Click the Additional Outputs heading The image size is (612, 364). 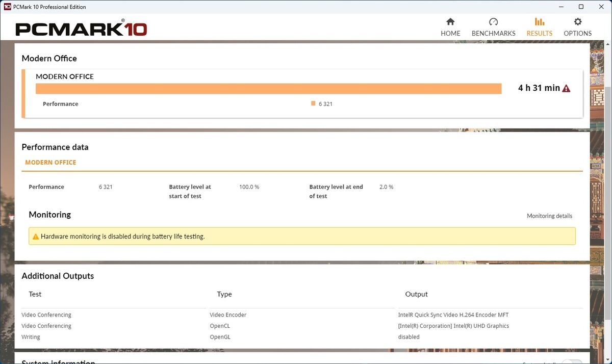click(x=58, y=276)
